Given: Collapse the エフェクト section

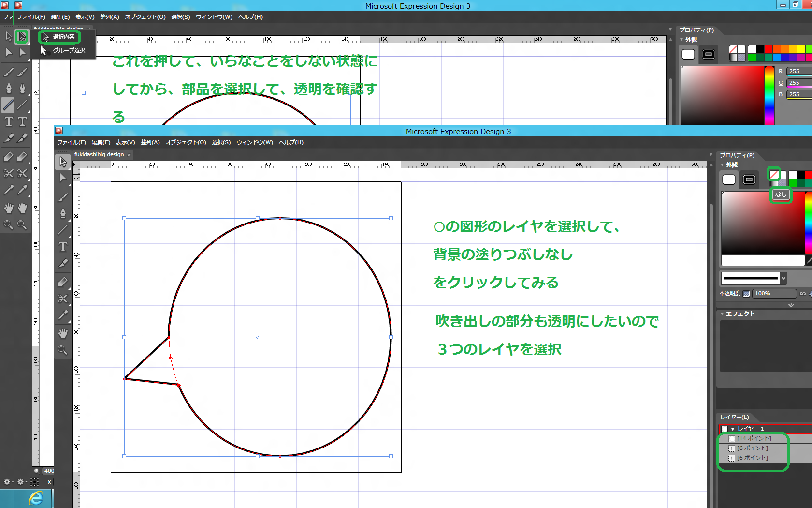Looking at the screenshot, I should click(722, 314).
